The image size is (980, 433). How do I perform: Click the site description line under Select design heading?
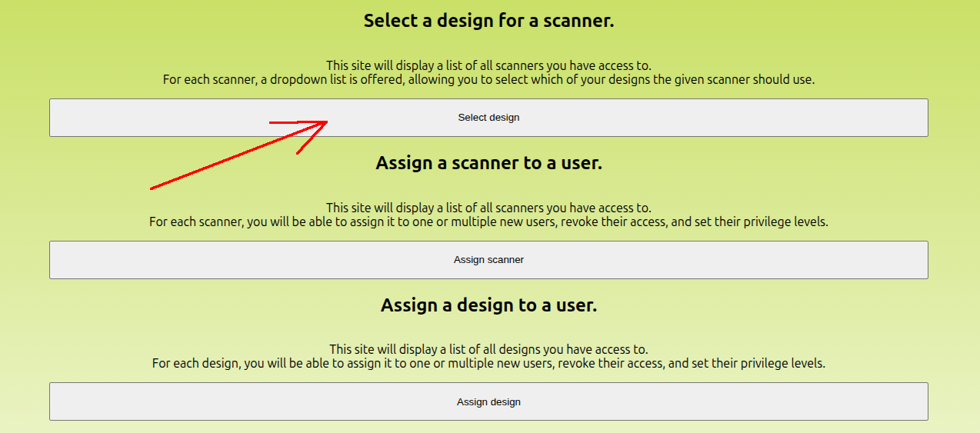(x=488, y=65)
